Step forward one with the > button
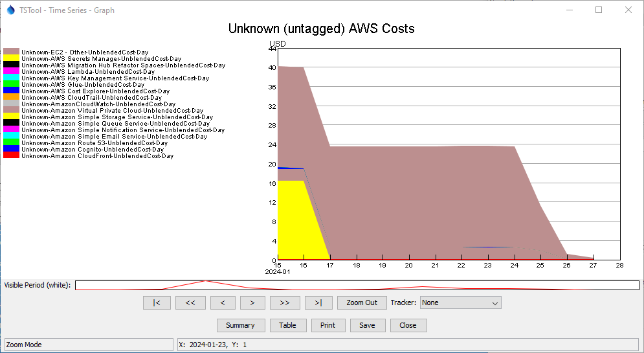The image size is (644, 353). point(252,303)
